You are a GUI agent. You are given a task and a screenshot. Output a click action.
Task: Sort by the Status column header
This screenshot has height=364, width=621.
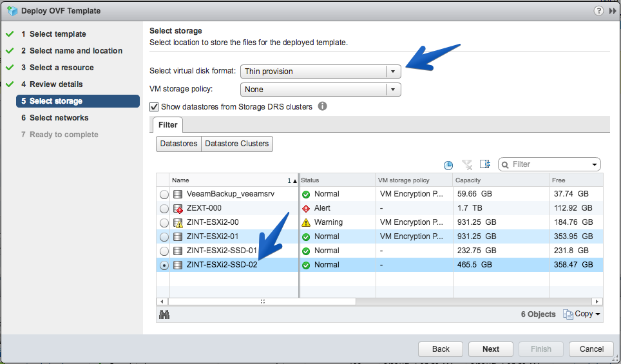pyautogui.click(x=337, y=180)
